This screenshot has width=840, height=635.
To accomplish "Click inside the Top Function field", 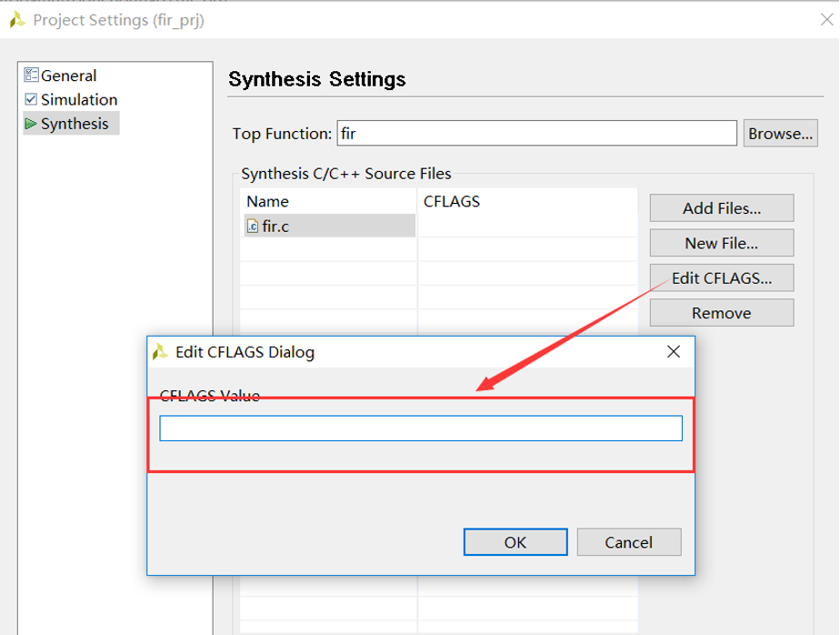I will coord(536,133).
